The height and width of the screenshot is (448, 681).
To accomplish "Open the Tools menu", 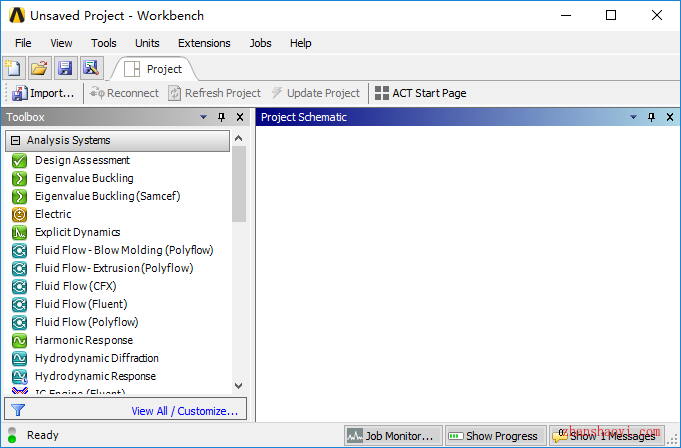I will (x=104, y=43).
